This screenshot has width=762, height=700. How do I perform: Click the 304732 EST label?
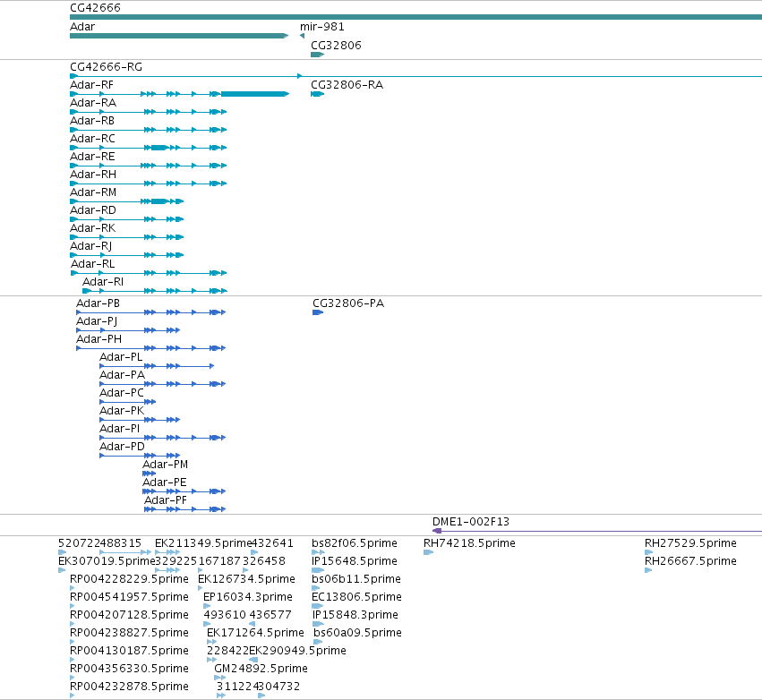pos(279,687)
